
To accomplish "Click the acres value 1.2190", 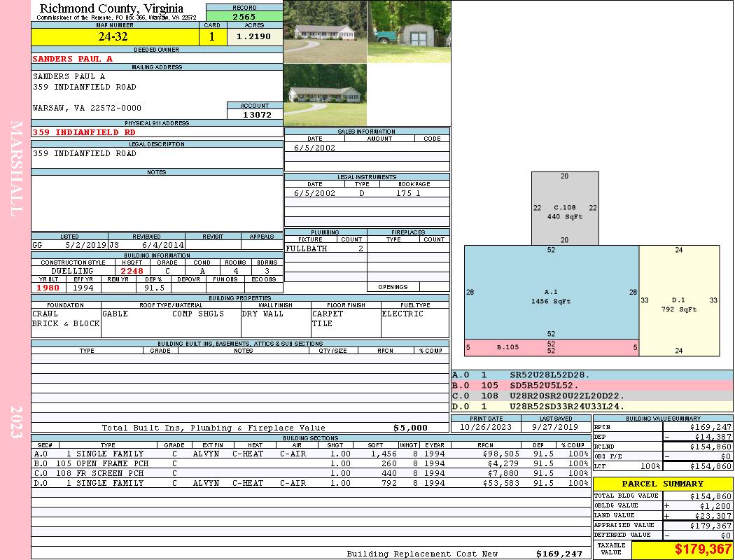I will coord(254,37).
